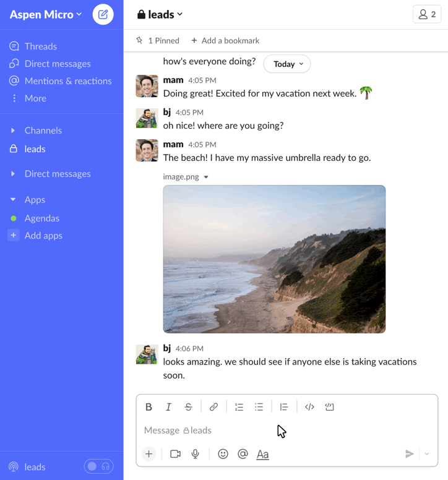View the channel members button
448x480 pixels.
tap(426, 14)
